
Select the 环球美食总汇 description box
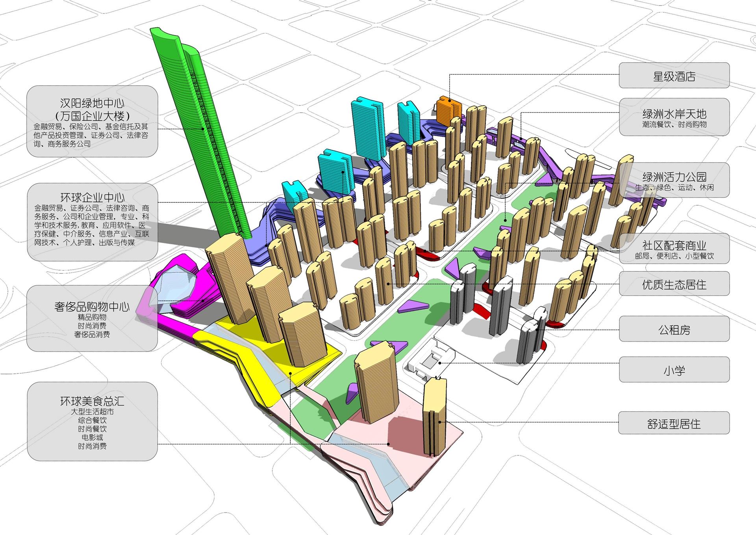(92, 422)
